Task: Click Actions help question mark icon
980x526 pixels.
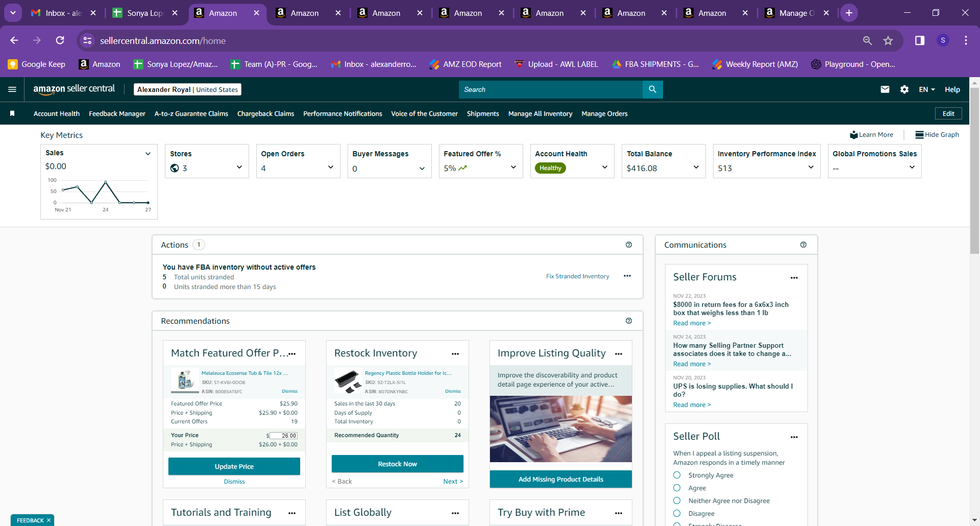Action: [629, 245]
